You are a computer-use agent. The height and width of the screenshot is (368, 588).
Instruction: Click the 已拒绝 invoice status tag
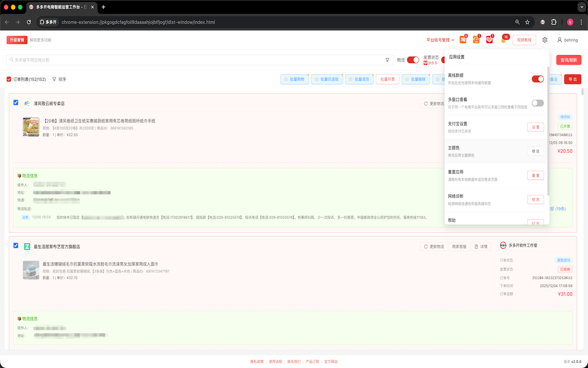point(565,269)
